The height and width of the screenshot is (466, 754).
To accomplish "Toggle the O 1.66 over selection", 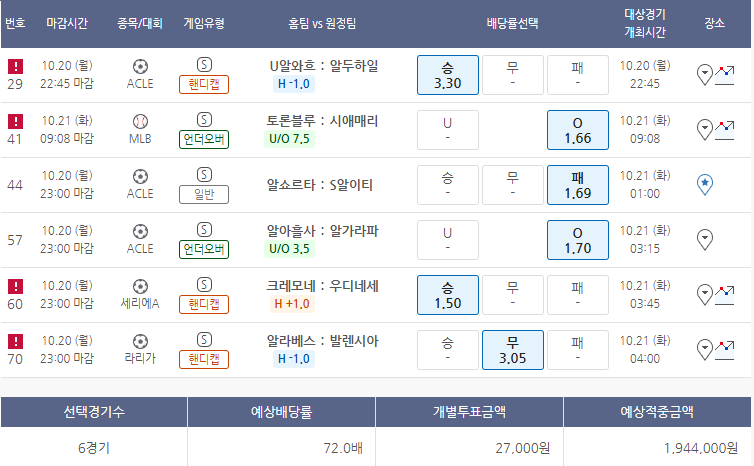I will click(578, 130).
